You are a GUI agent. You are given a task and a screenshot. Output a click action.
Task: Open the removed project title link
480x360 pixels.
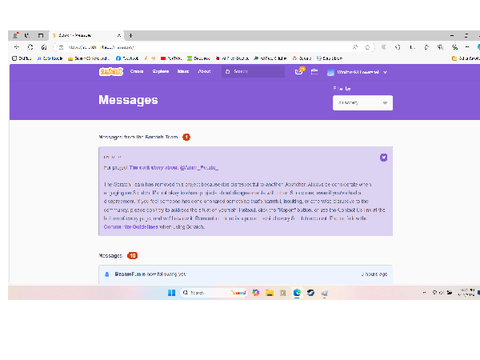click(173, 168)
